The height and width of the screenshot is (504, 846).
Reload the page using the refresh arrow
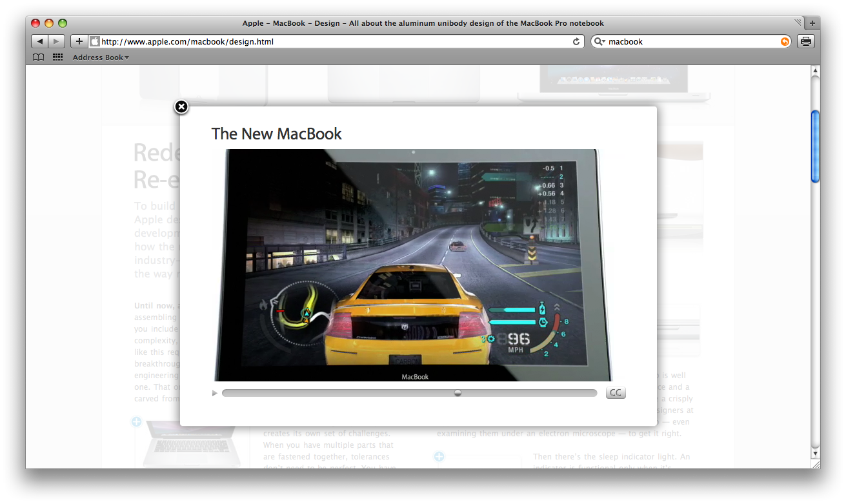tap(576, 41)
